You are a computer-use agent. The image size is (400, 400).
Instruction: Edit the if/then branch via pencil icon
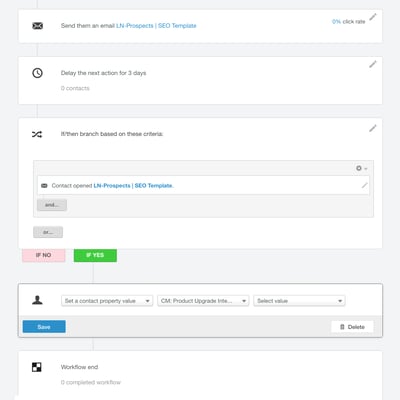373,128
